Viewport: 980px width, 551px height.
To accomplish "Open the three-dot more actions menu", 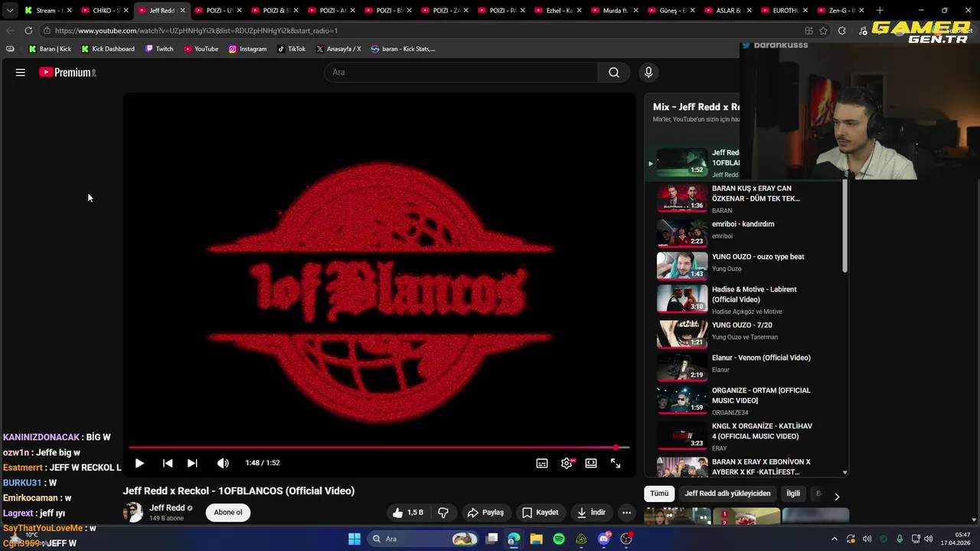I will coord(626,513).
